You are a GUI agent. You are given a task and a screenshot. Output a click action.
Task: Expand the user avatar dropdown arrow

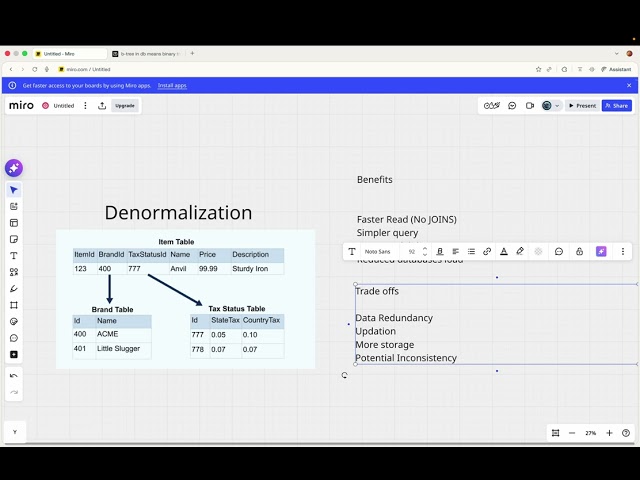[557, 106]
